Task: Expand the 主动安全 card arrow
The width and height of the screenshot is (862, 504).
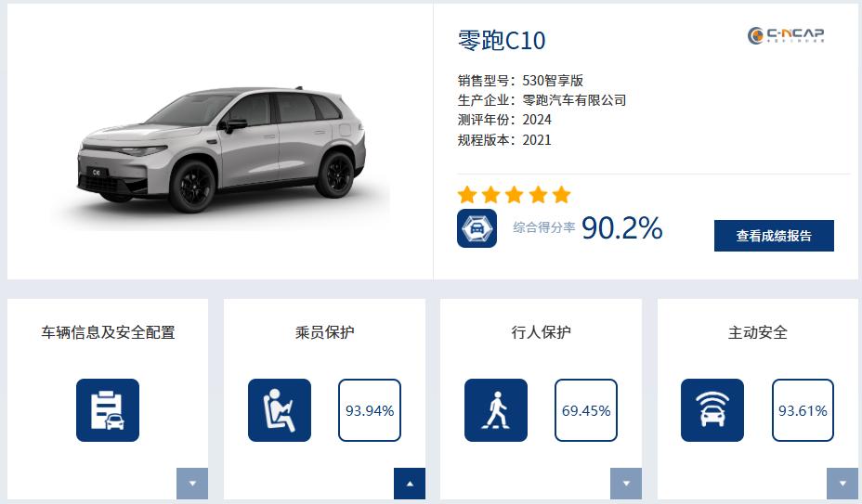Action: [842, 484]
